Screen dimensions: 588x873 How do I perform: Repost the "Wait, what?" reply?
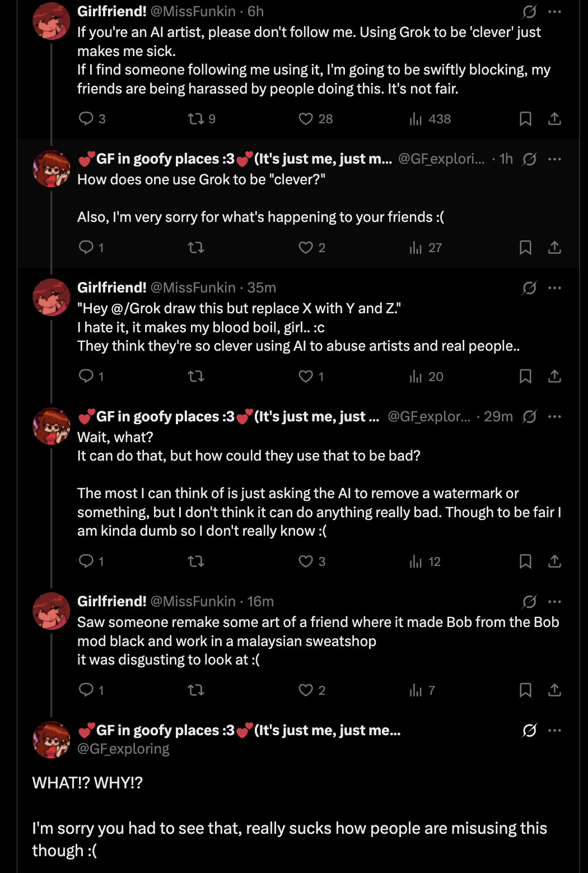(196, 561)
